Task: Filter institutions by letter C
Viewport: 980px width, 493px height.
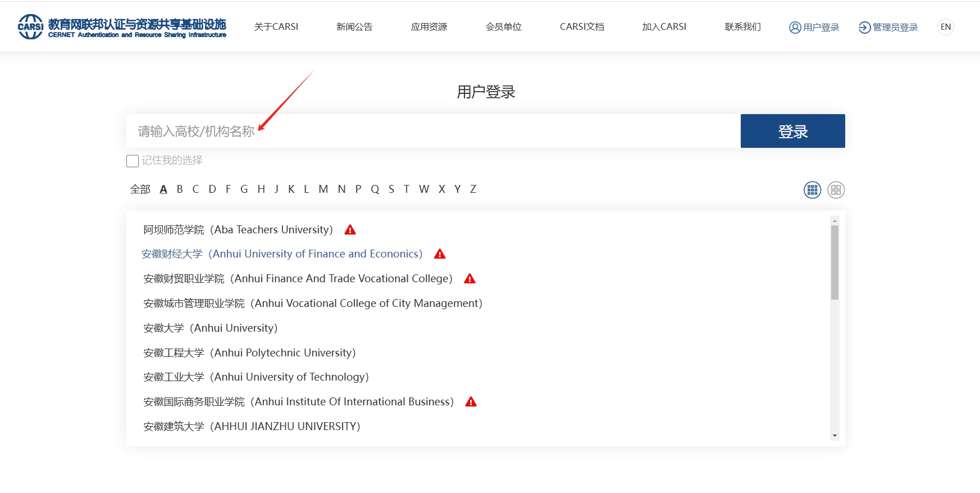Action: (x=195, y=189)
